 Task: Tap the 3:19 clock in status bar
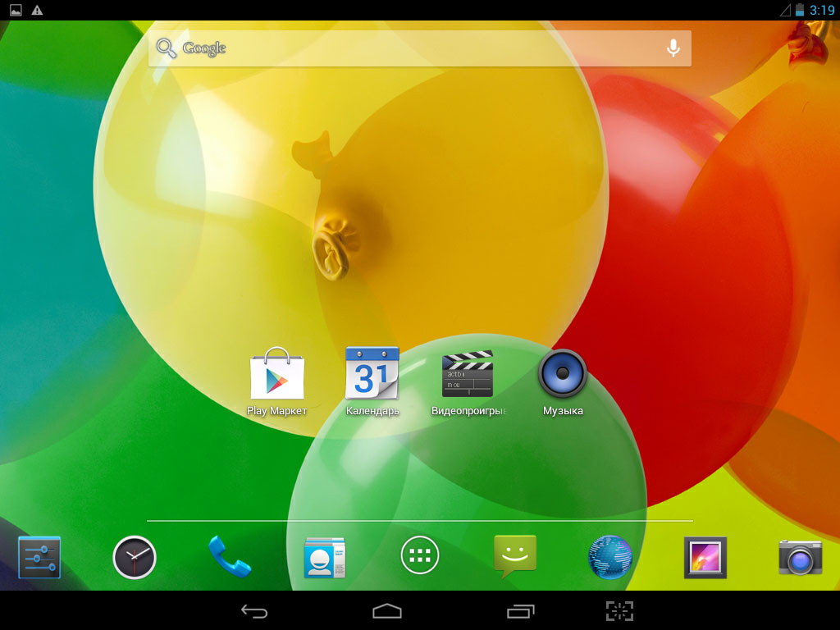pyautogui.click(x=822, y=10)
